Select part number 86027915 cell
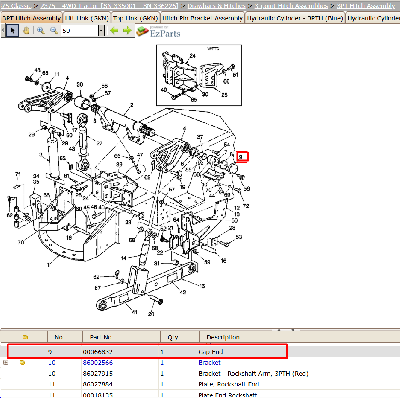The image size is (400, 398). pos(98,373)
